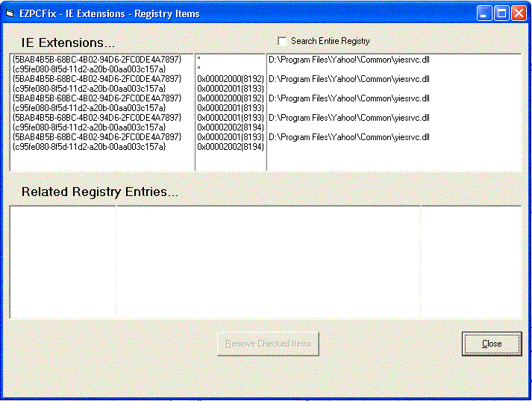Select the last 0x00002002(8194) value
This screenshot has width=532, height=401.
click(231, 147)
